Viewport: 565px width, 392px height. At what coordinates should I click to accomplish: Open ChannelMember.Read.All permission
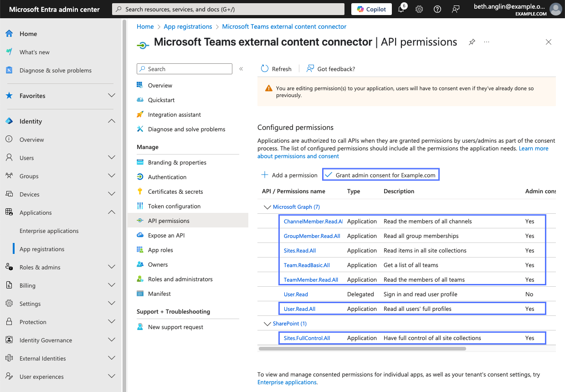(x=313, y=222)
